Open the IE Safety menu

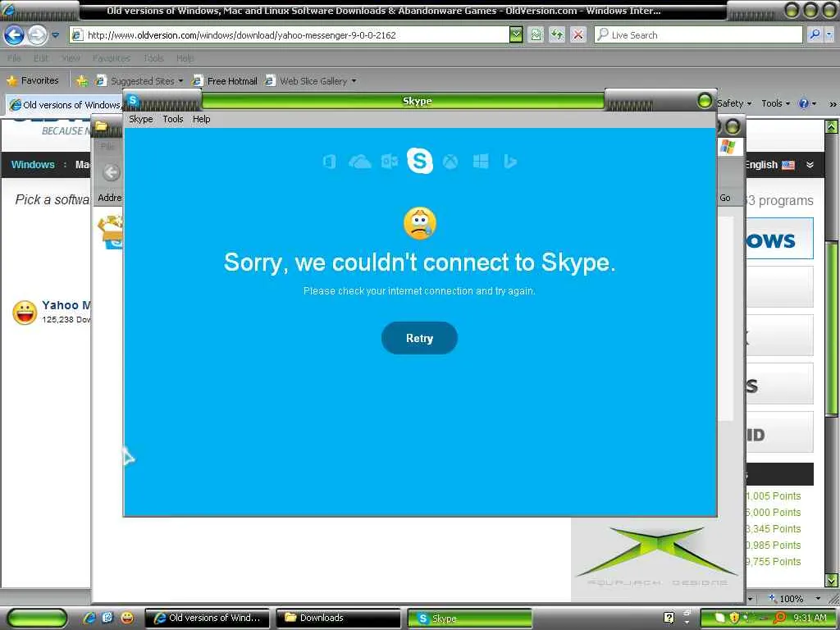734,103
